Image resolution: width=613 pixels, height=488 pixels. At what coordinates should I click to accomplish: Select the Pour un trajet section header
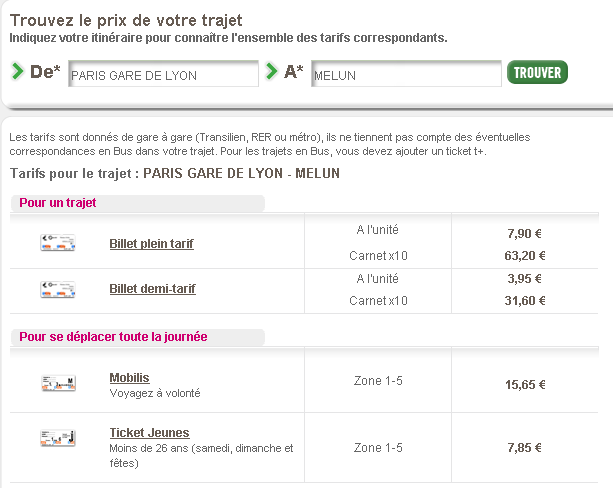(58, 203)
